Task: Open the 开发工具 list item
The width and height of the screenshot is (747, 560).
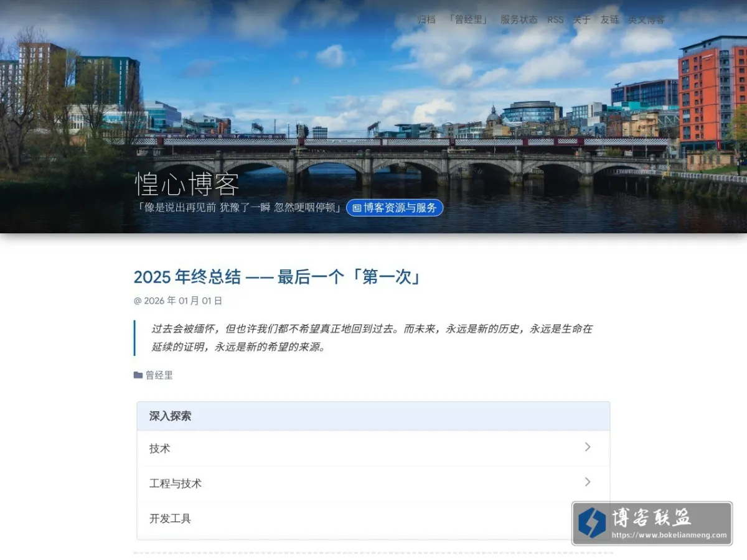Action: [374, 518]
